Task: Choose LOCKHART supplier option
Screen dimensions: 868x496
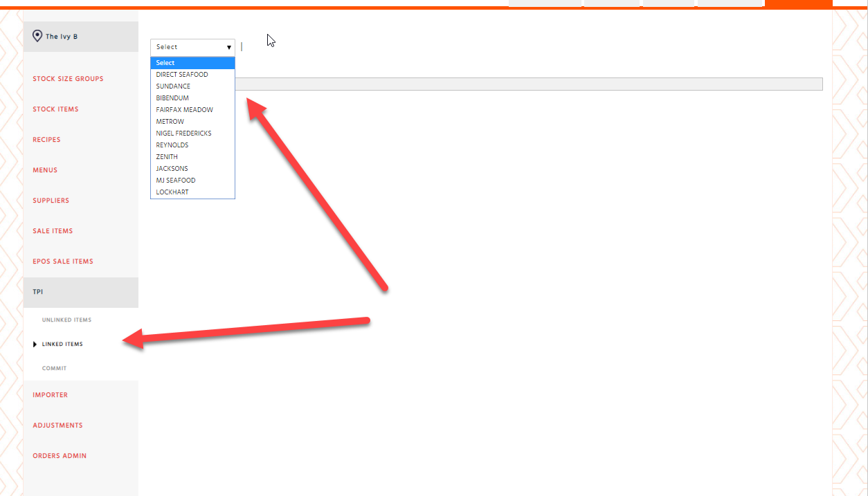Action: (192, 192)
